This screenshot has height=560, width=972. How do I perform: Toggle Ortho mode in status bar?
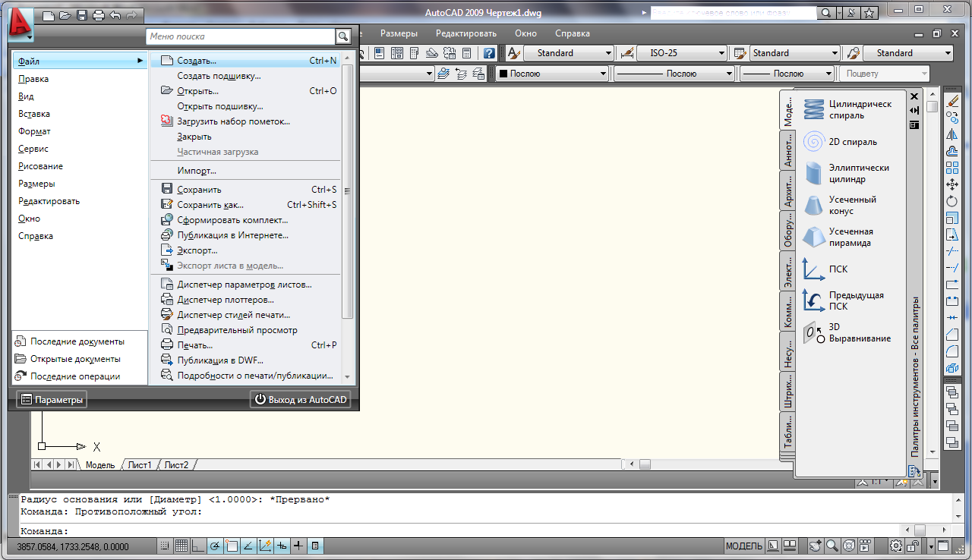[198, 546]
